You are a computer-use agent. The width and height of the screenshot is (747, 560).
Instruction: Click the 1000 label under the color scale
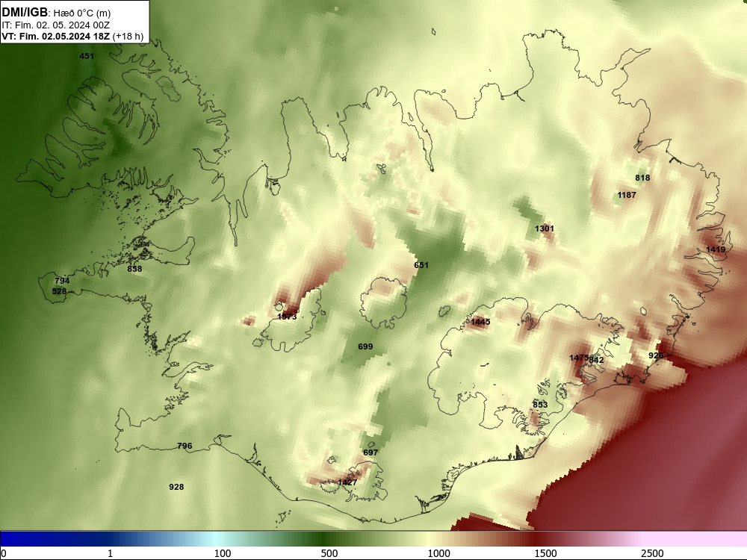(x=438, y=553)
